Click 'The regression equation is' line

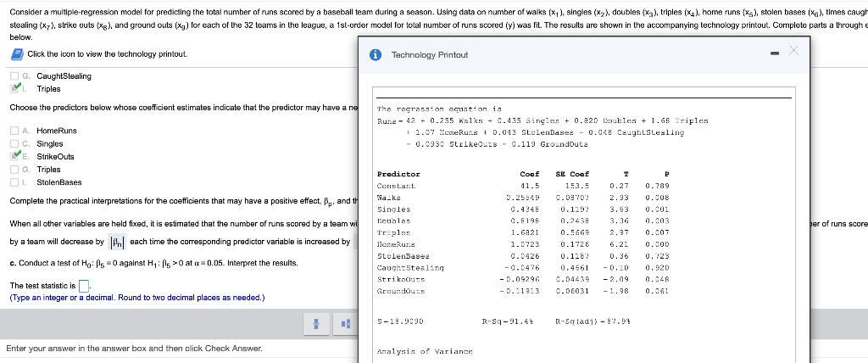pos(439,109)
